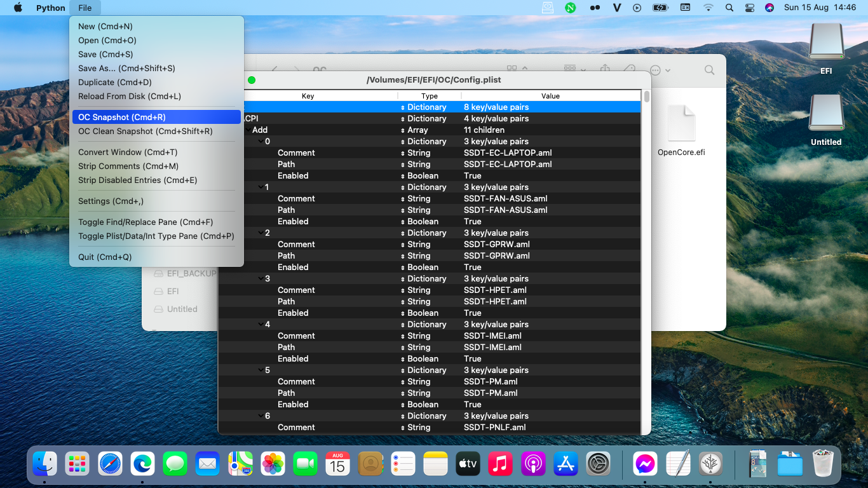Open Messenger app in dock
Viewport: 868px width, 488px height.
pos(646,464)
